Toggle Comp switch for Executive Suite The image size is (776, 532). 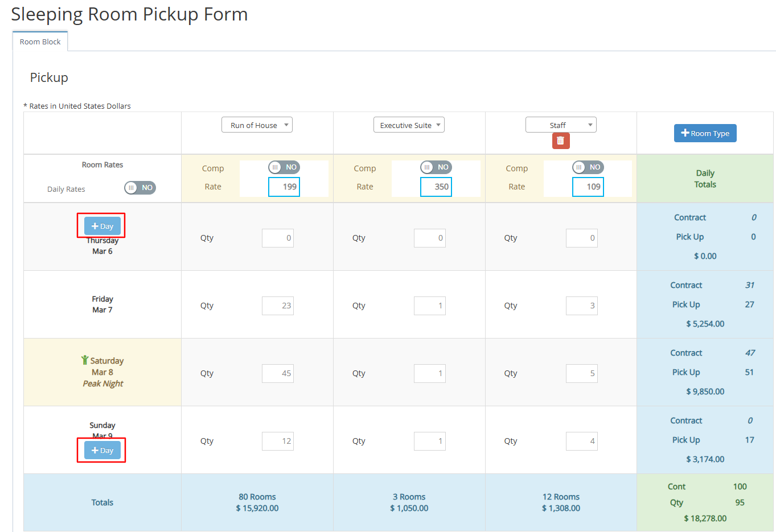coord(436,167)
